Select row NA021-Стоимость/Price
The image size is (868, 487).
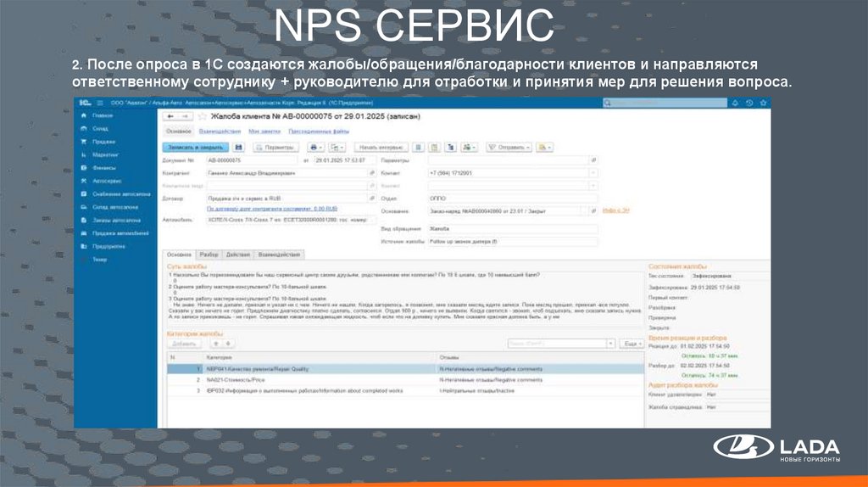(x=405, y=380)
